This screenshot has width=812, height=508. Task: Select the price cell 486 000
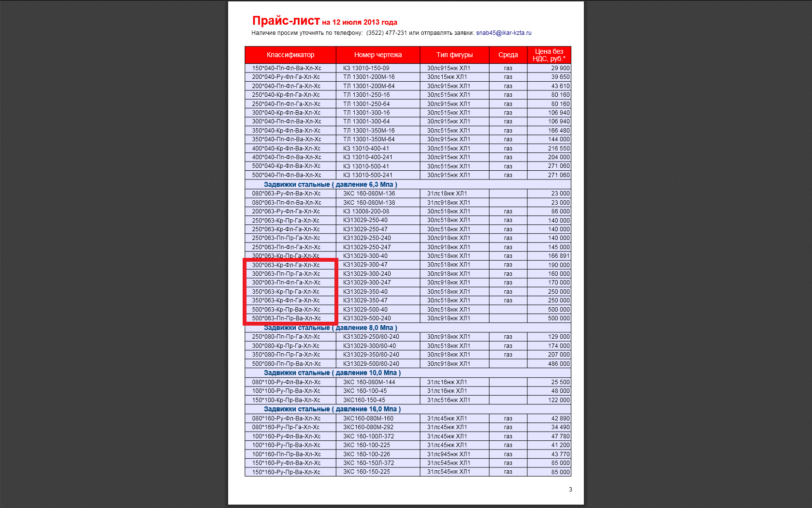click(x=559, y=364)
